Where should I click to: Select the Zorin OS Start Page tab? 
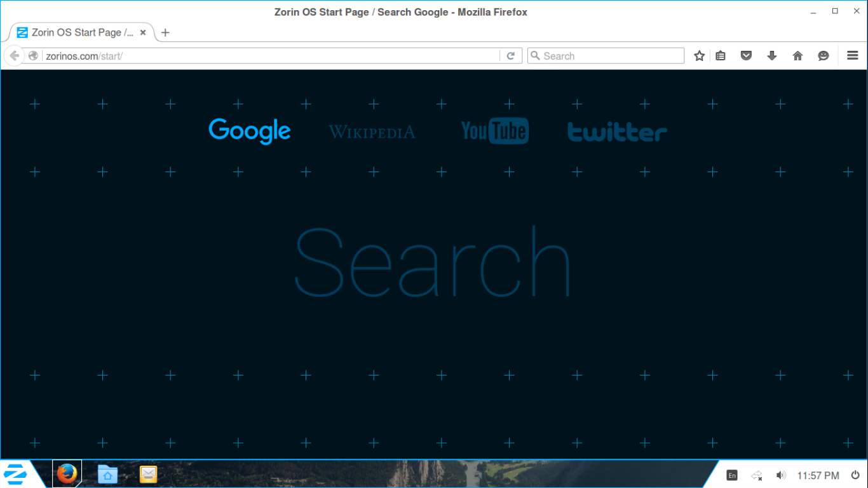click(82, 32)
